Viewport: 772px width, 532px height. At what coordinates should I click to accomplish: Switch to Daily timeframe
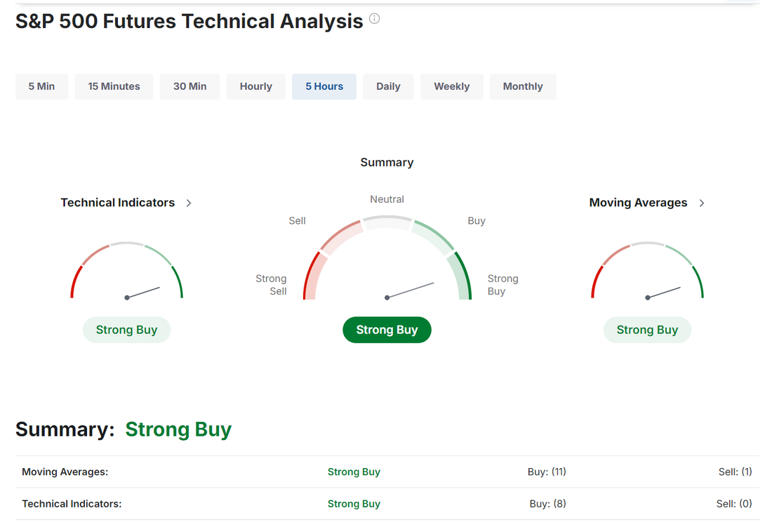[x=388, y=86]
